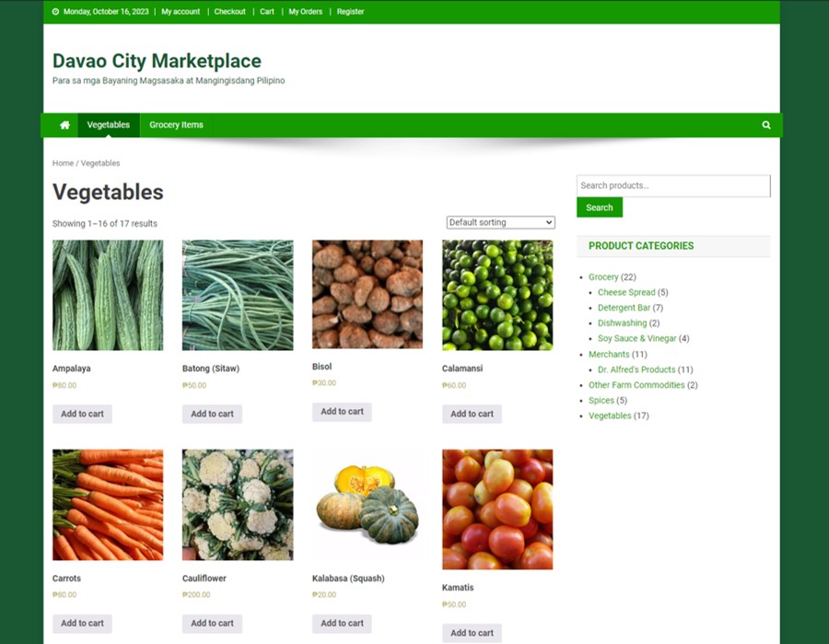The height and width of the screenshot is (644, 829).
Task: Click Home in the breadcrumb trail
Action: coord(63,163)
